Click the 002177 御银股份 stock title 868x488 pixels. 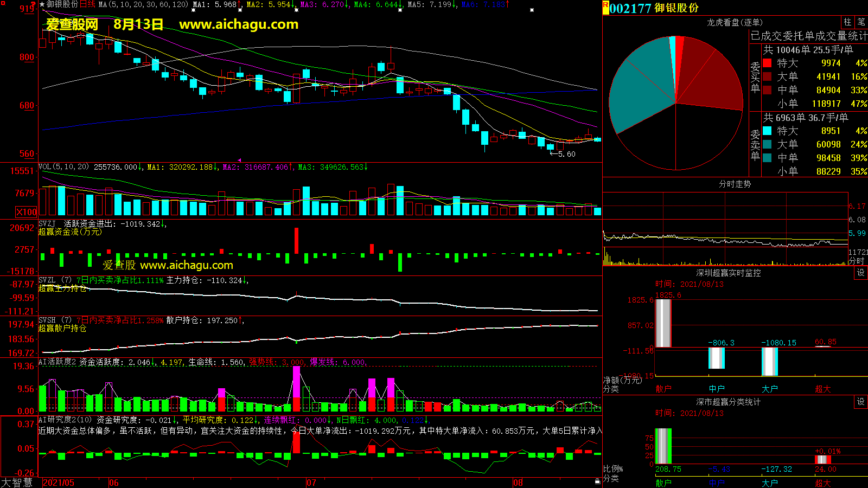(654, 8)
